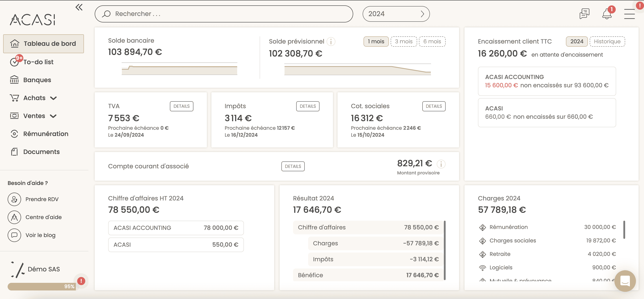
Task: Open Tableau de bord menu item
Action: [44, 44]
